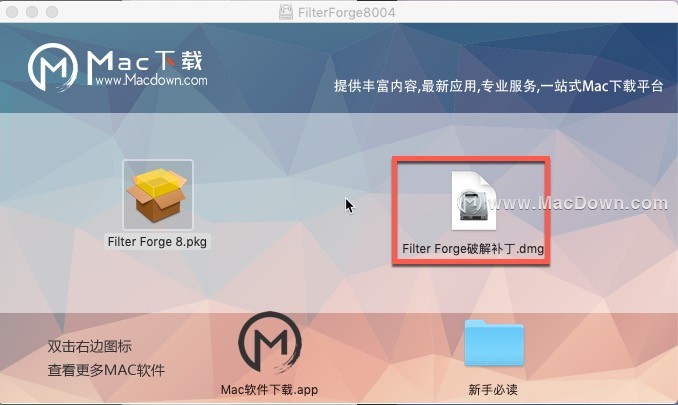678x405 pixels.
Task: Click the FilterForge8004 window title text
Action: (346, 12)
